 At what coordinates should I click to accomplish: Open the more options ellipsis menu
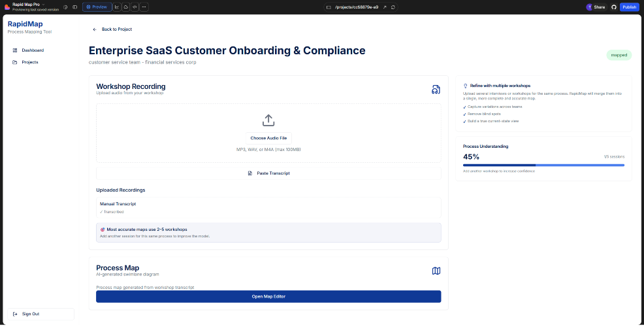(144, 7)
